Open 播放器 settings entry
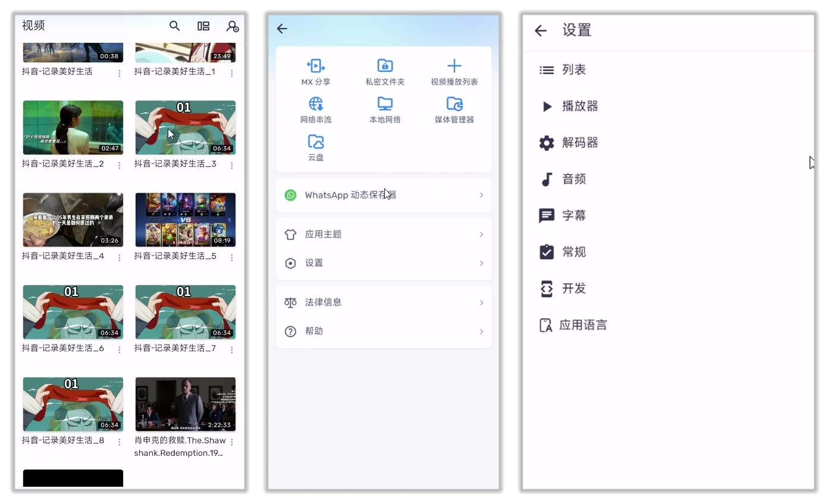Image resolution: width=829 pixels, height=504 pixels. coord(580,106)
